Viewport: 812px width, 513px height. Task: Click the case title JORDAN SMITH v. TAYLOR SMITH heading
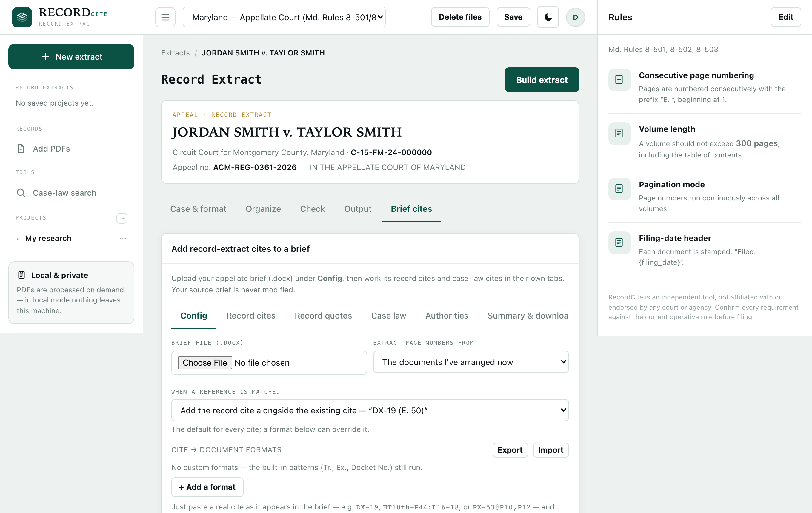[x=287, y=132]
